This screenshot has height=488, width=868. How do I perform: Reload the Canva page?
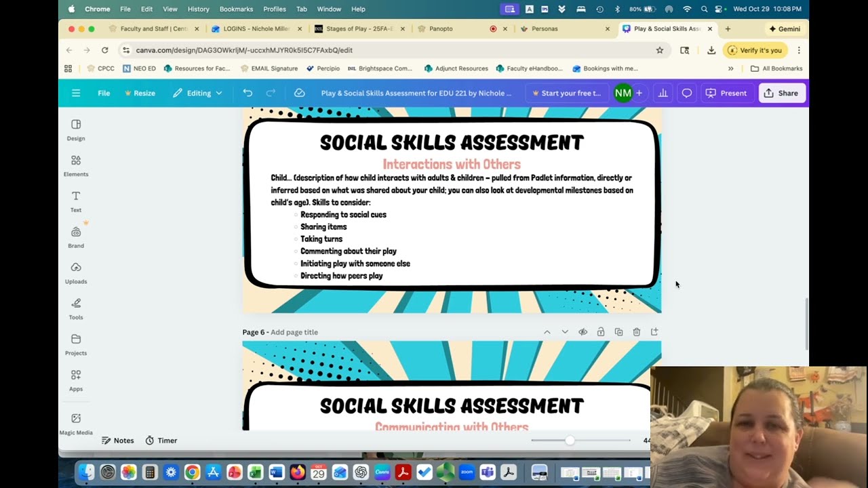point(104,50)
